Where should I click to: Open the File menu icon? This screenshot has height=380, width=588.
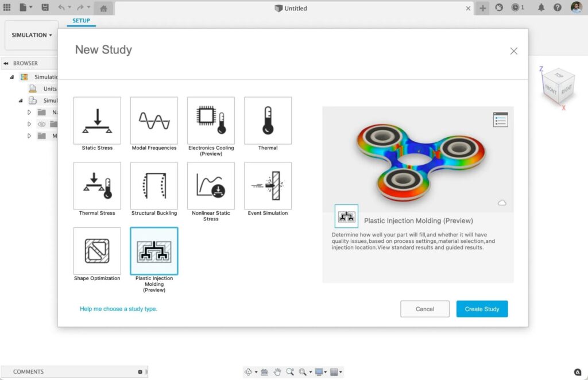coord(23,7)
